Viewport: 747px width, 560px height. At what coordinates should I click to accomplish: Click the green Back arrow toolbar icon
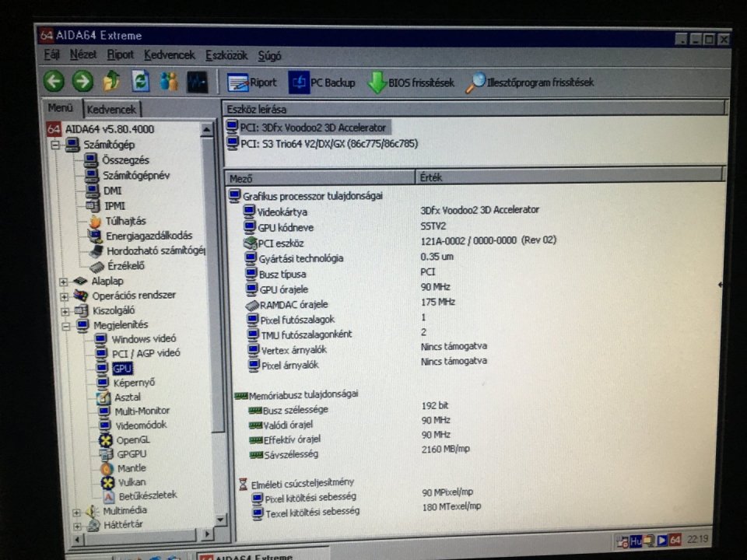point(54,81)
